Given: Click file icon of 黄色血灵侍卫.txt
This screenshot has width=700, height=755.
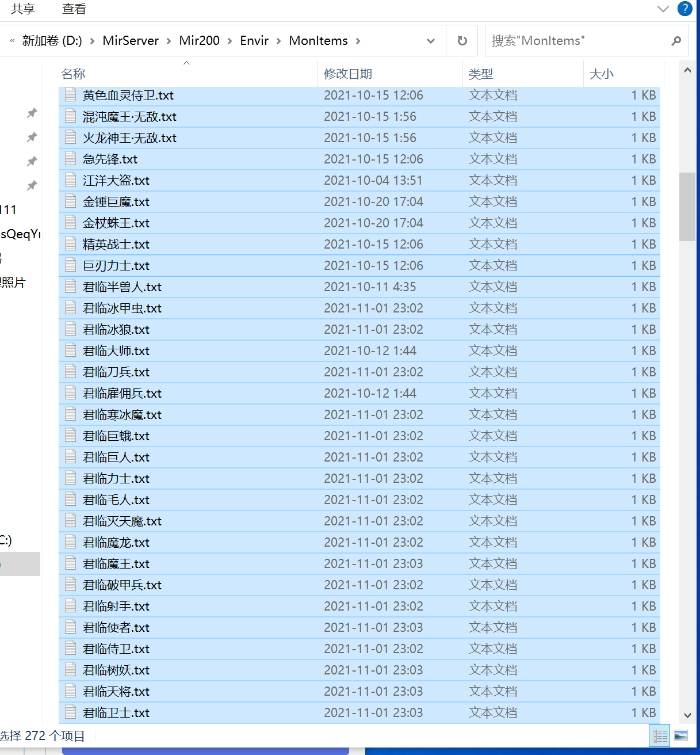Looking at the screenshot, I should point(70,94).
